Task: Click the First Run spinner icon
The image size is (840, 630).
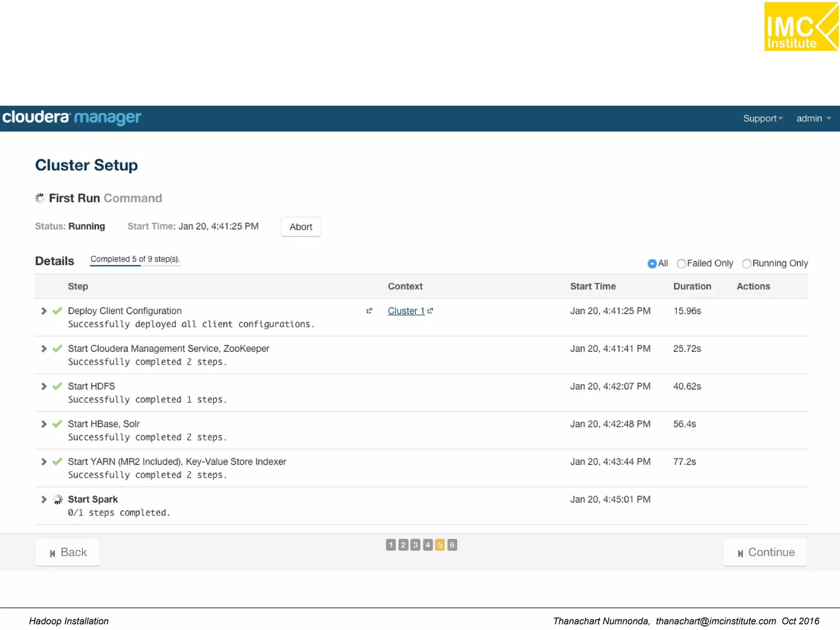Action: (40, 198)
